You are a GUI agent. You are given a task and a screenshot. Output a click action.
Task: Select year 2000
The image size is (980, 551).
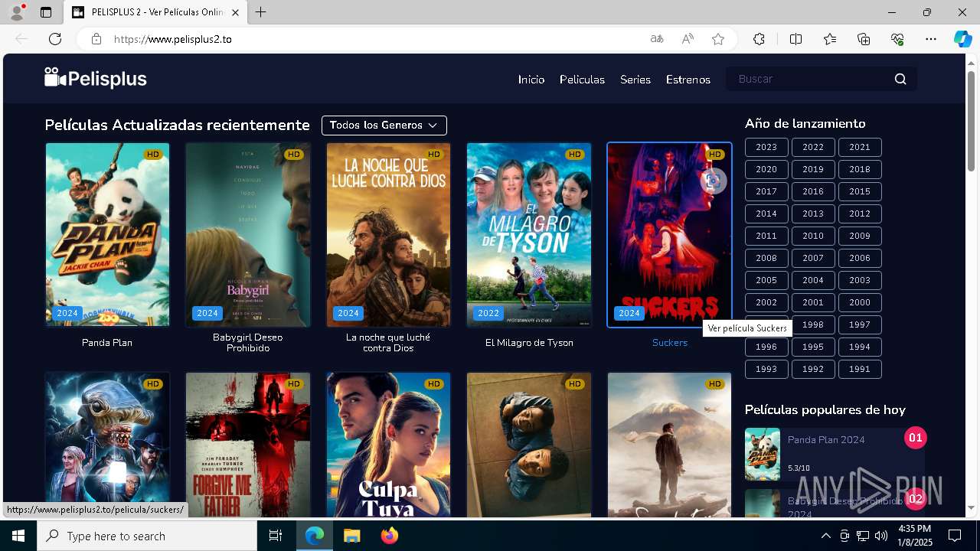(x=860, y=302)
